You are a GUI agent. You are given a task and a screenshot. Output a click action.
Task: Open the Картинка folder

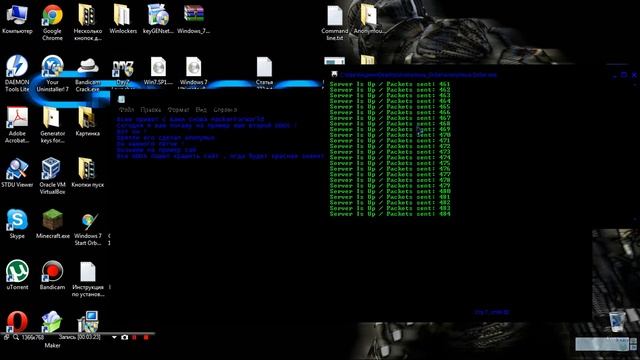[x=87, y=122]
